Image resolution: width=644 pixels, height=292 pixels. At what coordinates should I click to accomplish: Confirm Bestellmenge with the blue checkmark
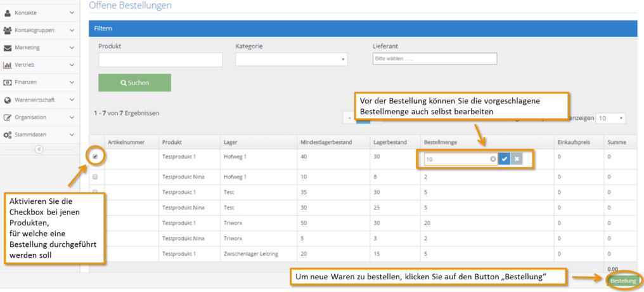(504, 159)
